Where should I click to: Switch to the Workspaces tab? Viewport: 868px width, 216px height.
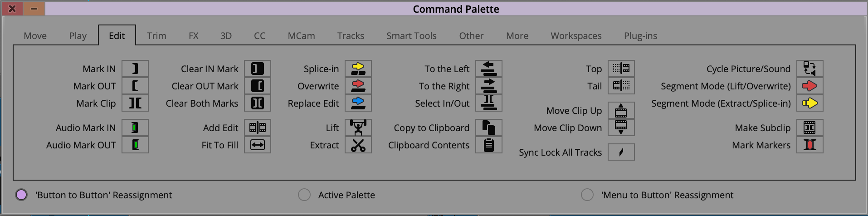click(576, 35)
